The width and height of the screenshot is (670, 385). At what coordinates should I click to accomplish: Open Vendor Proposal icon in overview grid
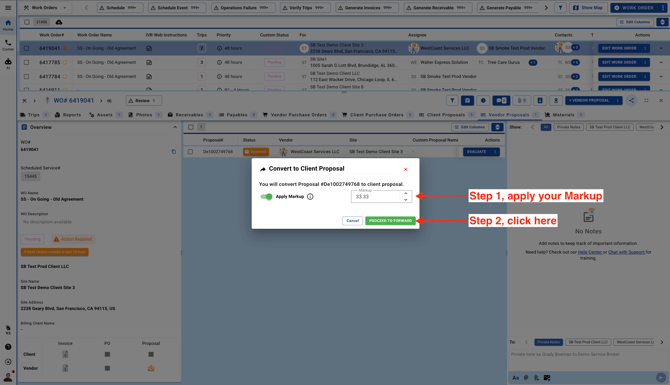pyautogui.click(x=151, y=368)
